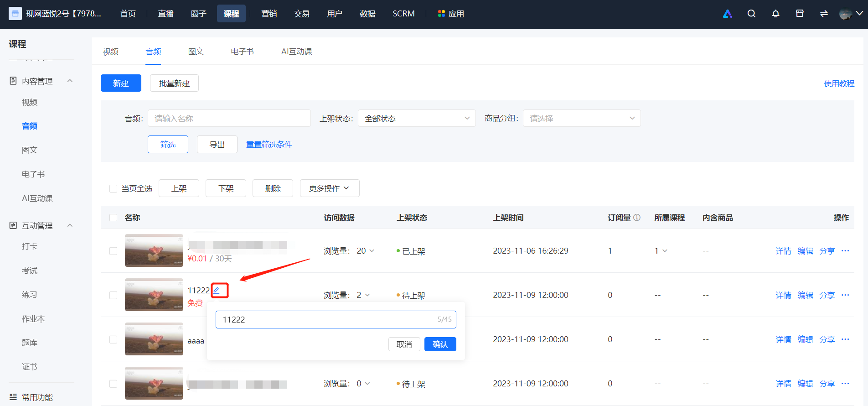Image resolution: width=868 pixels, height=406 pixels.
Task: Open the more options dots for first audio row
Action: [x=845, y=251]
